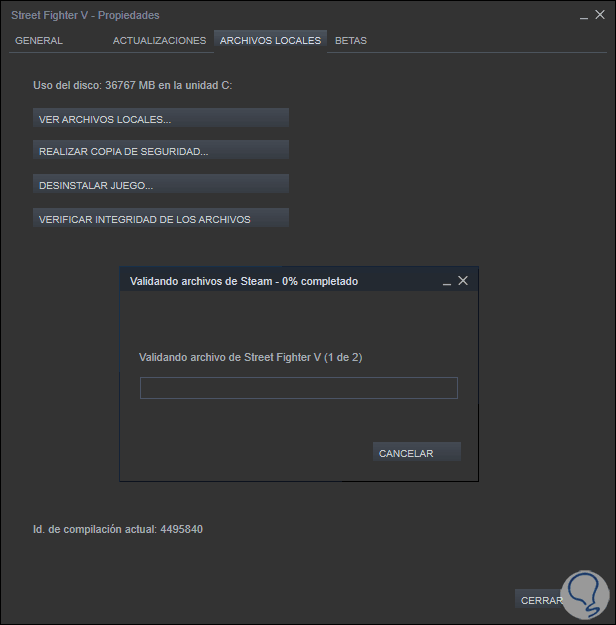Click the Street Fighter V - Propiedades title
616x625 pixels.
point(85,15)
